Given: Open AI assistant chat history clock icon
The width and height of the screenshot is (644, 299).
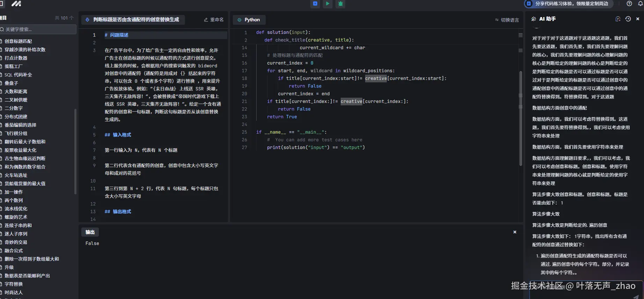Looking at the screenshot, I should tap(628, 19).
